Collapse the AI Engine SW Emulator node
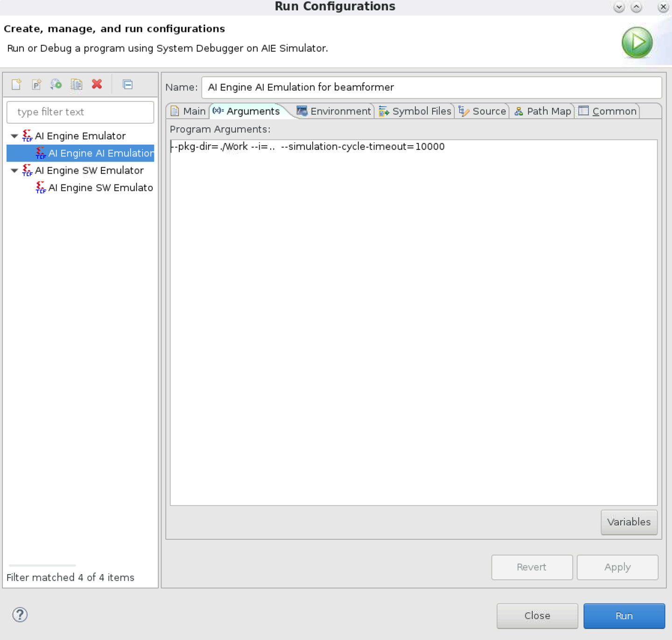This screenshot has height=640, width=672. coord(14,171)
